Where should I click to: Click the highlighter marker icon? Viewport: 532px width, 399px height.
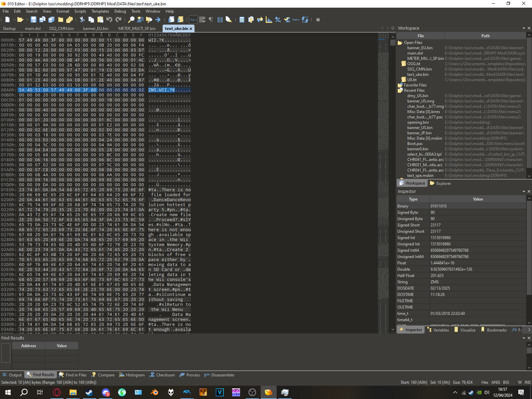tap(229, 20)
